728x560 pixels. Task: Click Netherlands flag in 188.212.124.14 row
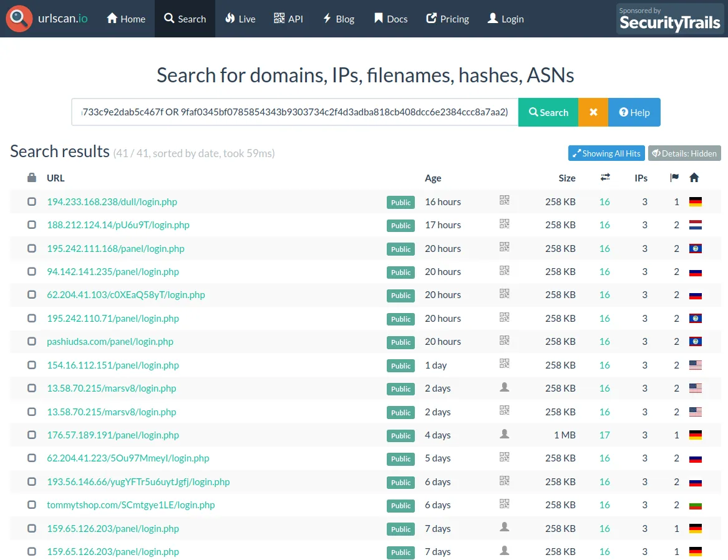(695, 225)
